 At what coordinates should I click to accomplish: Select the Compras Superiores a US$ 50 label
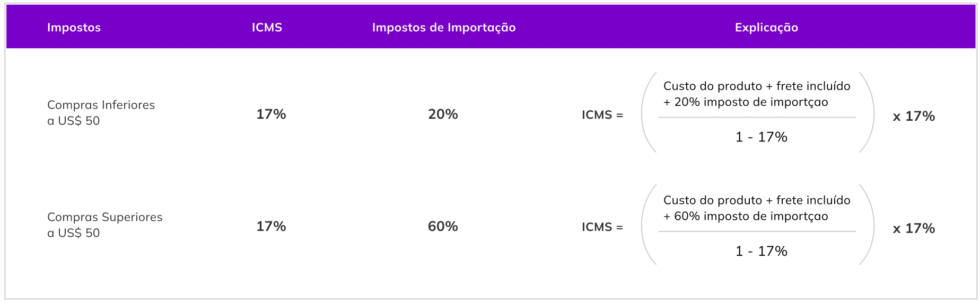104,225
